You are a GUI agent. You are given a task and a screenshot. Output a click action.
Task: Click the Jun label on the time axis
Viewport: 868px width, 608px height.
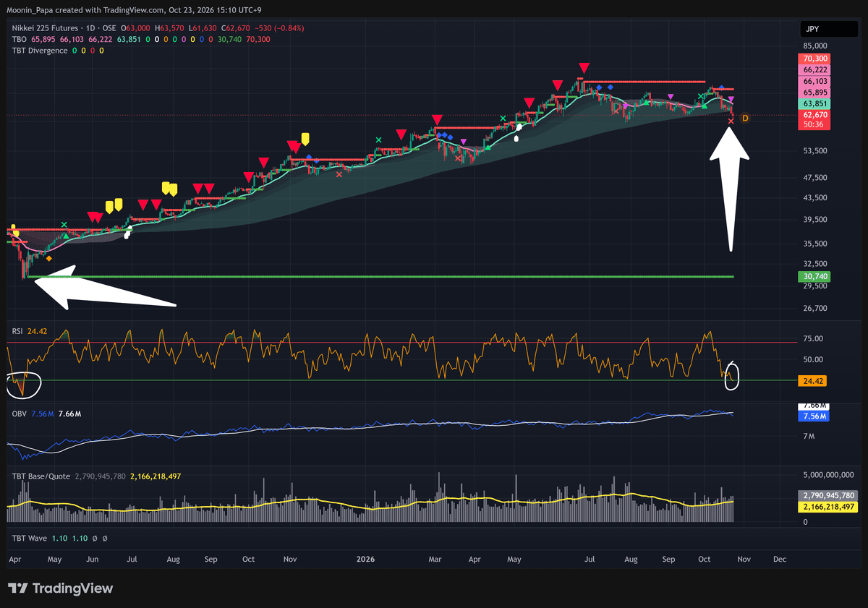pyautogui.click(x=93, y=559)
